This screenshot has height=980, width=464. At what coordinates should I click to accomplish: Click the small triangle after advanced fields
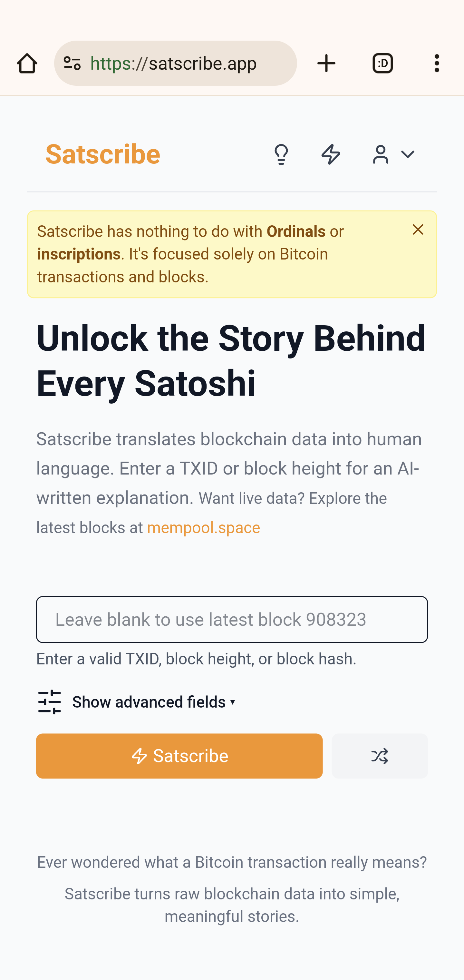pos(233,702)
